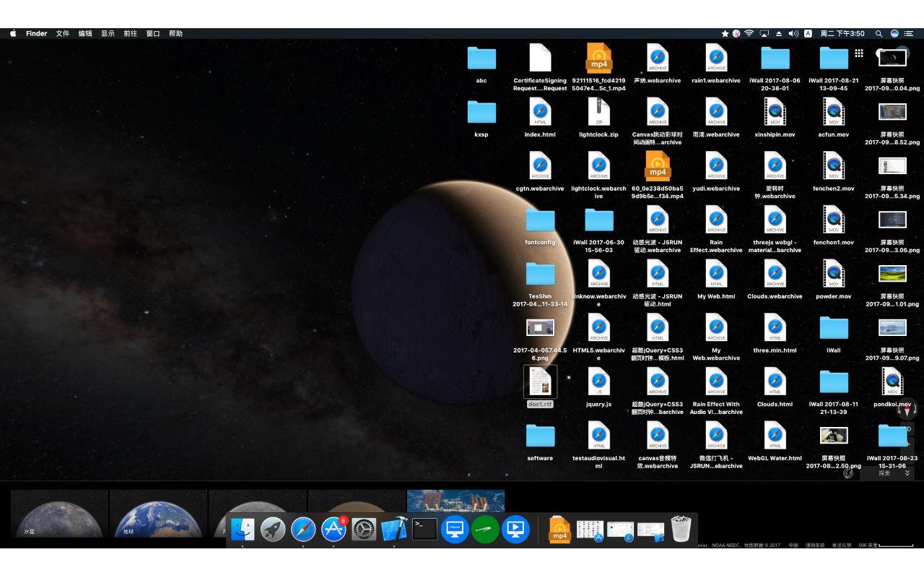Expand the 探索 panel chevron
This screenshot has height=578, width=924.
(x=907, y=473)
